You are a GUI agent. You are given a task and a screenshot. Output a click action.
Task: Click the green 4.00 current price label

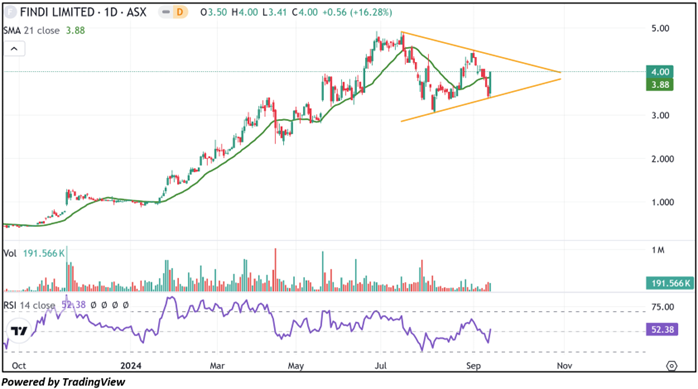click(x=660, y=72)
